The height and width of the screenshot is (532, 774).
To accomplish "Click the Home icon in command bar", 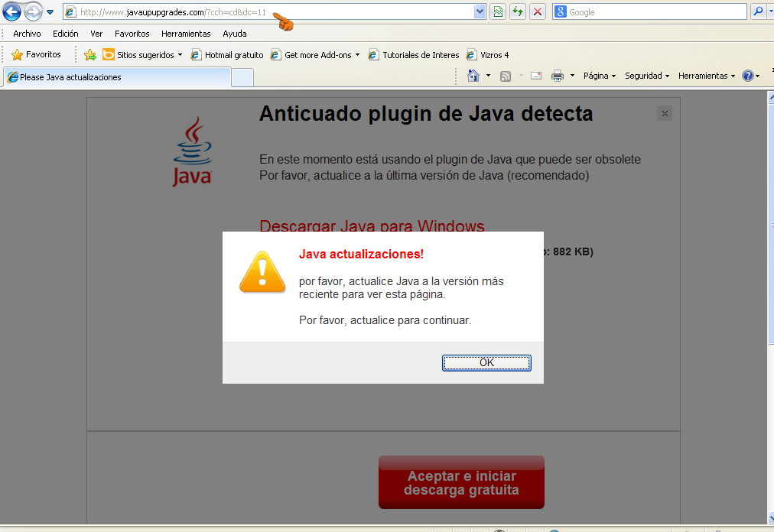I will coord(473,76).
